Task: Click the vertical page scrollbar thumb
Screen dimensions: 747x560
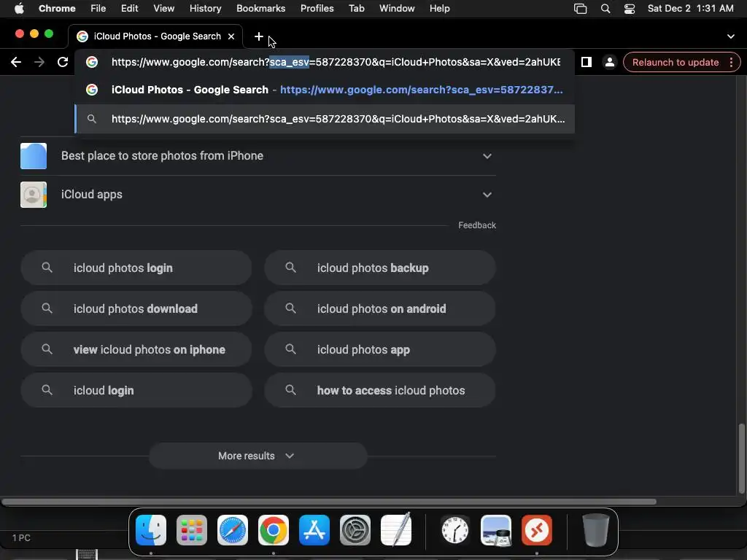Action: 741,459
